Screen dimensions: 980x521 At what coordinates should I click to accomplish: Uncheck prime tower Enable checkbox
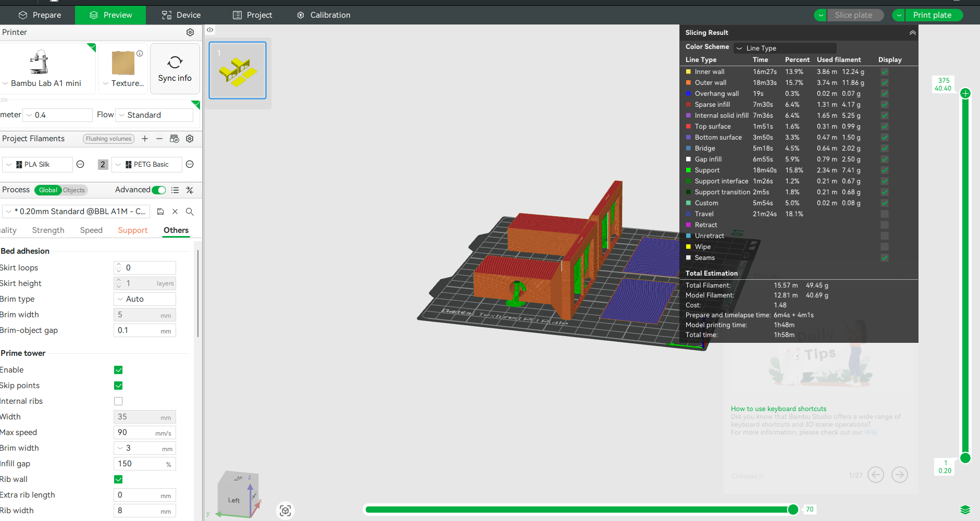tap(118, 370)
